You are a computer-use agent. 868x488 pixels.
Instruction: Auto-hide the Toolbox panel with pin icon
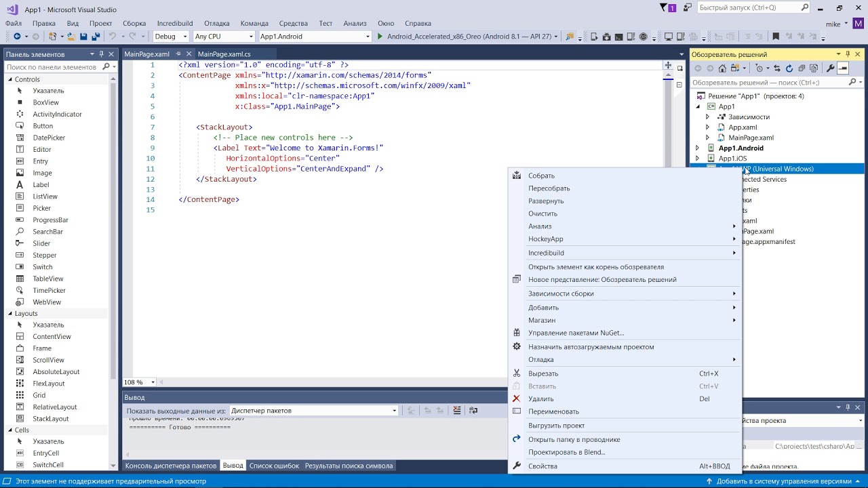102,54
